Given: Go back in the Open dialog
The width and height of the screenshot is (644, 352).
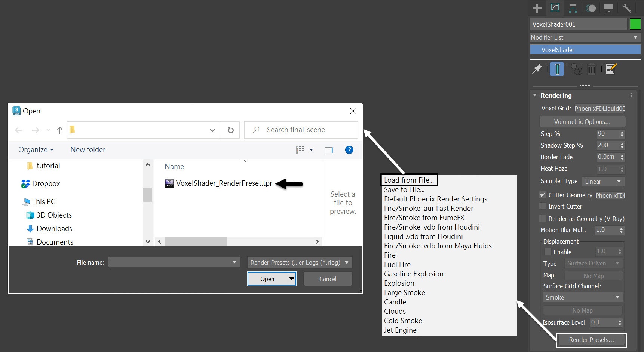Looking at the screenshot, I should coord(19,130).
